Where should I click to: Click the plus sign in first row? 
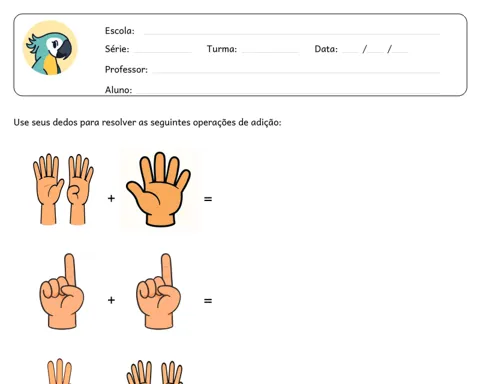pos(111,199)
